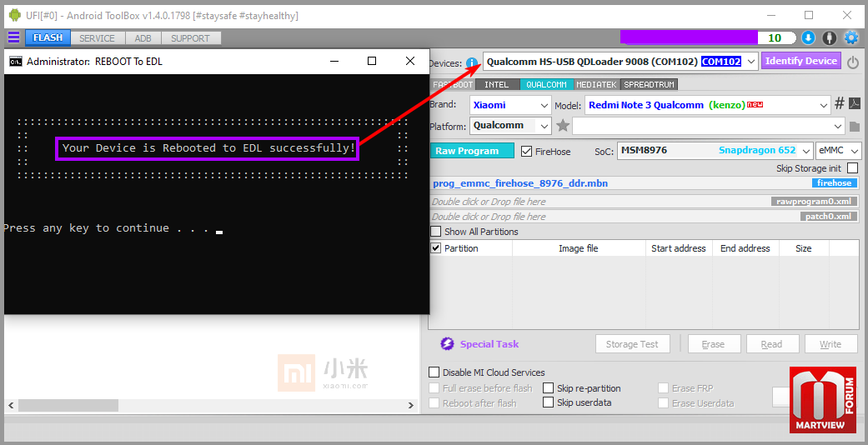Click the Identify Device button
This screenshot has height=445, width=868.
tap(801, 61)
